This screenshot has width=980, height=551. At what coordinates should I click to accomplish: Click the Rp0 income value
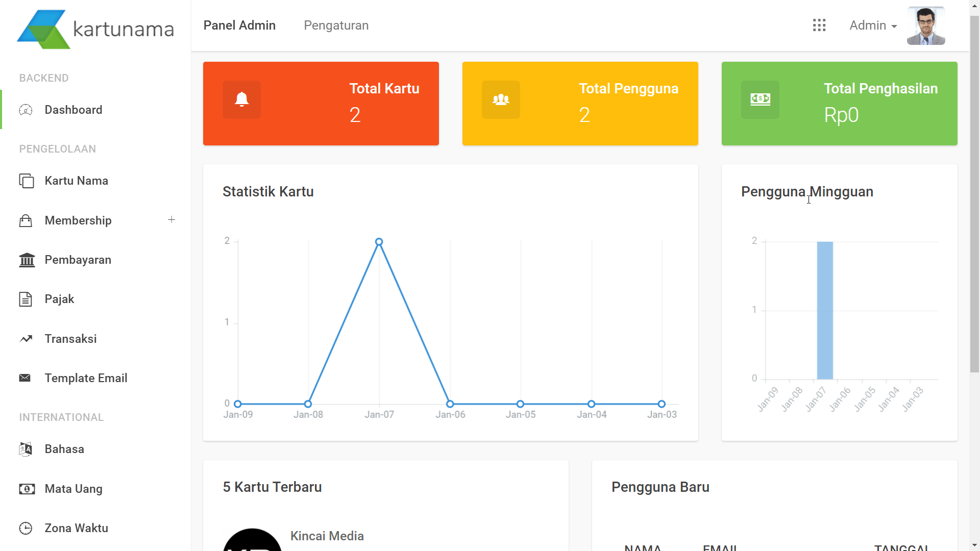coord(841,115)
